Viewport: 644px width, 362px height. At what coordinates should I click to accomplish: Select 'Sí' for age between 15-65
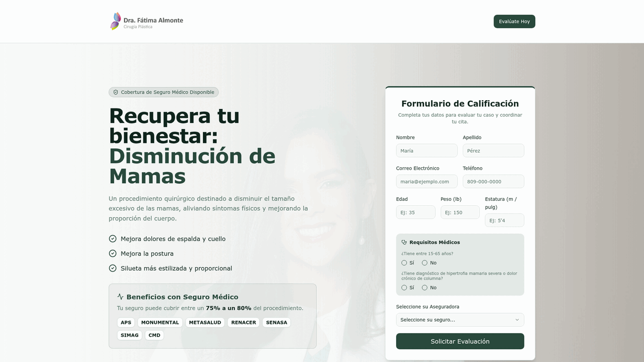coord(404,263)
